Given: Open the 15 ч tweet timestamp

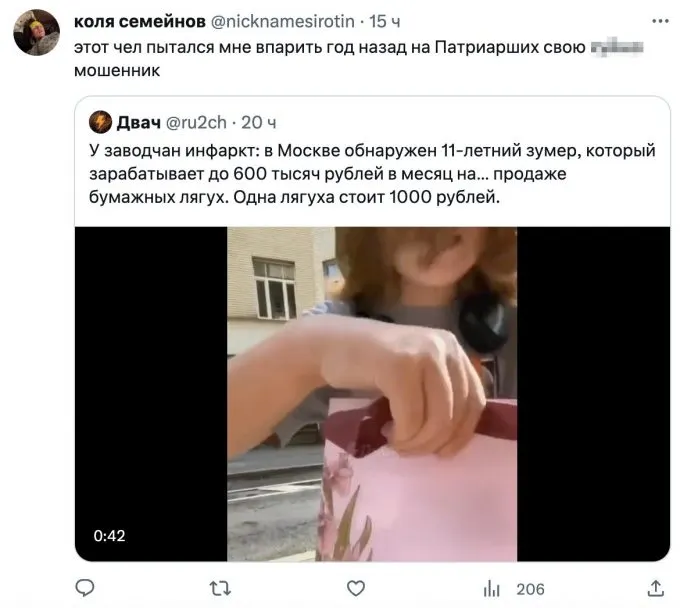Looking at the screenshot, I should pos(385,21).
